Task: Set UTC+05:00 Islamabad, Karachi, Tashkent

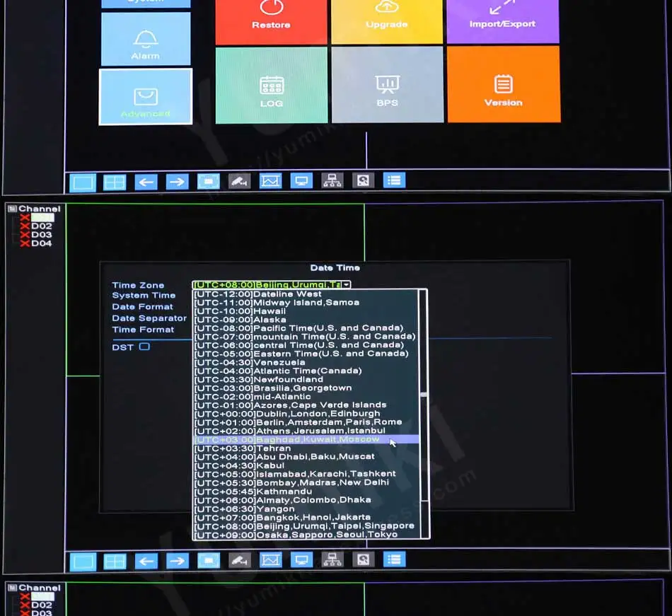Action: pyautogui.click(x=306, y=475)
